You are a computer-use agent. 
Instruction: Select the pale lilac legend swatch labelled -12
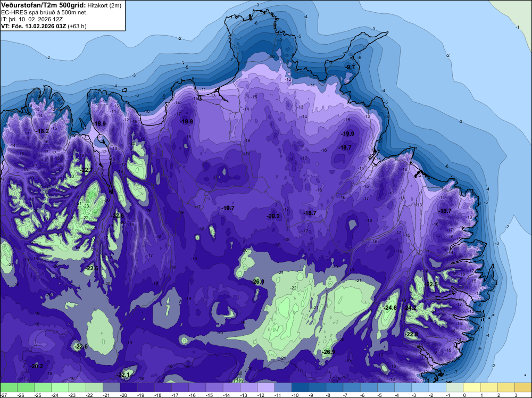click(x=266, y=387)
